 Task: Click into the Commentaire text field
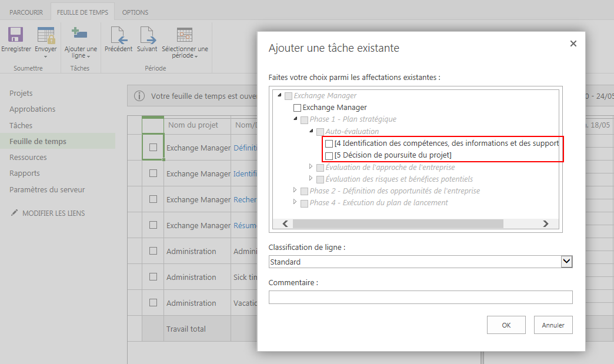pos(420,298)
